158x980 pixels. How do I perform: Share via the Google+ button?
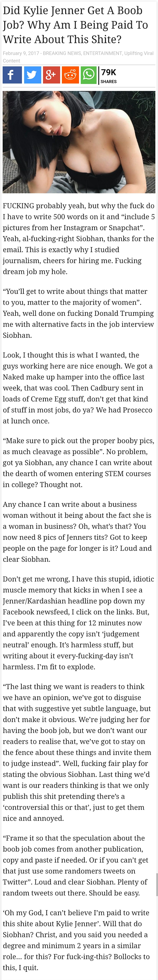[x=51, y=75]
